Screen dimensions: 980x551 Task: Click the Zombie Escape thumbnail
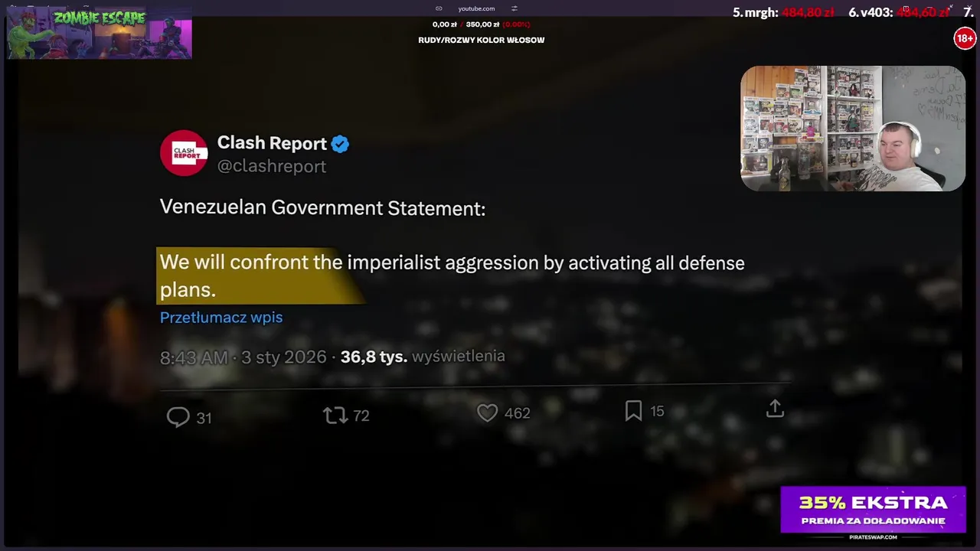click(100, 33)
